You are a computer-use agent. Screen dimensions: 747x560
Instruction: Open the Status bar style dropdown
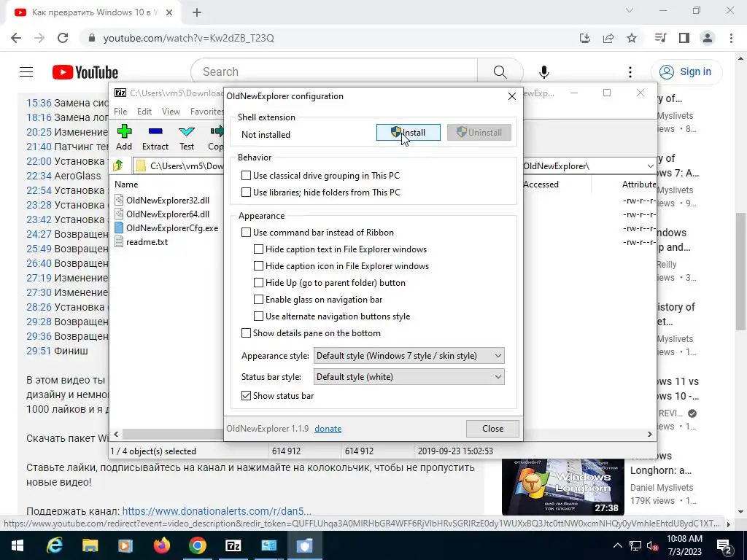click(x=409, y=377)
